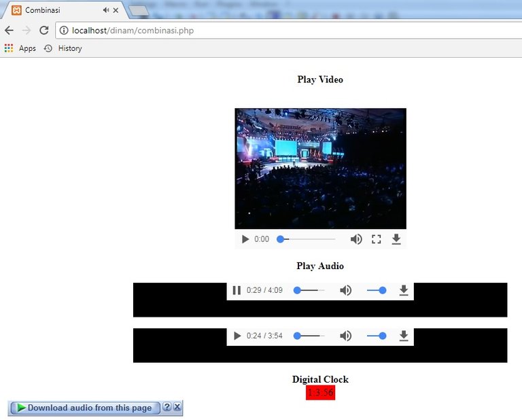522x420 pixels.
Task: Click the browser forward arrow
Action: (x=27, y=31)
